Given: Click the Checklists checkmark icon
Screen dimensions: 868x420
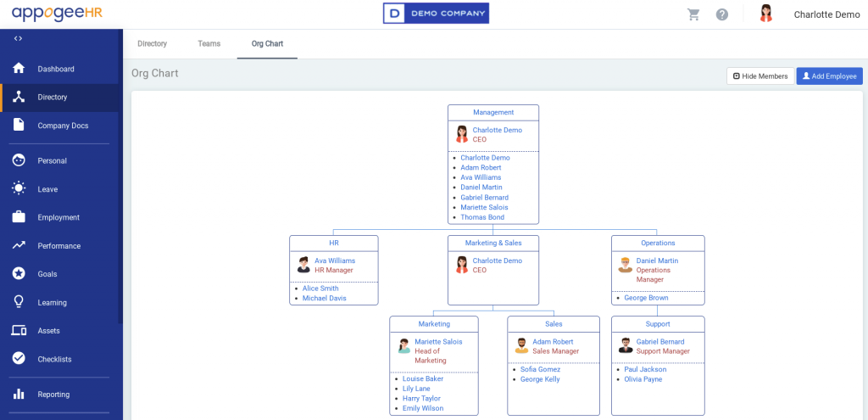Looking at the screenshot, I should click(19, 359).
